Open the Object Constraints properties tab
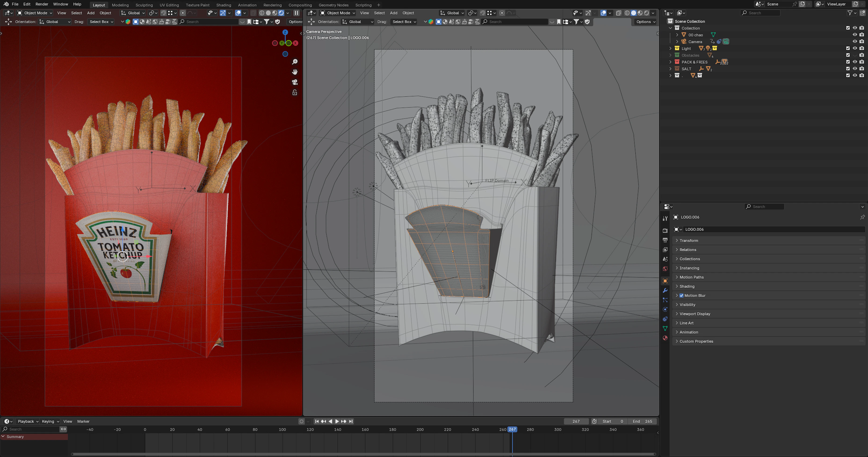Image resolution: width=868 pixels, height=457 pixels. pos(665,319)
